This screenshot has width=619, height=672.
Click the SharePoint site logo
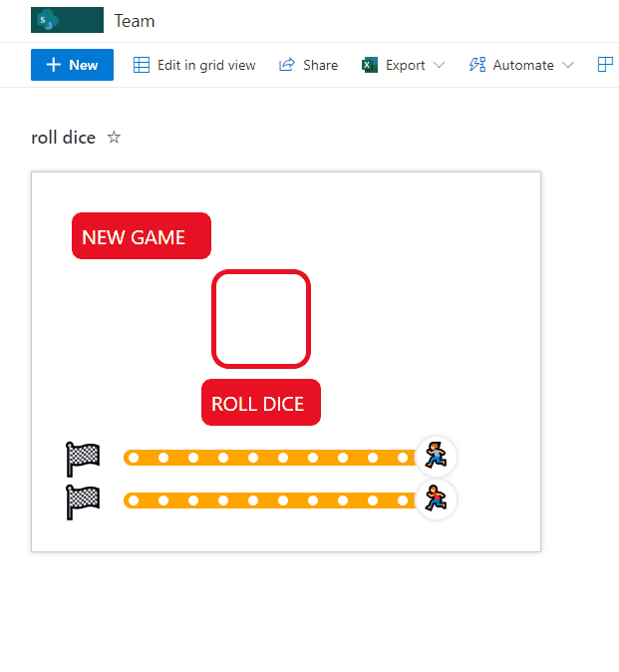[x=67, y=20]
